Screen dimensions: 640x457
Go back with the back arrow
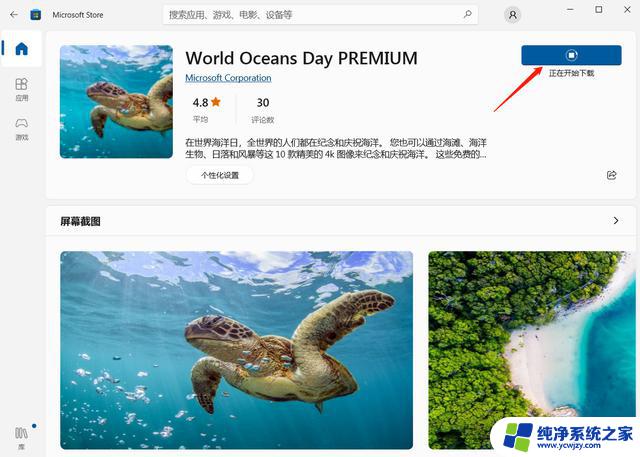(x=14, y=15)
